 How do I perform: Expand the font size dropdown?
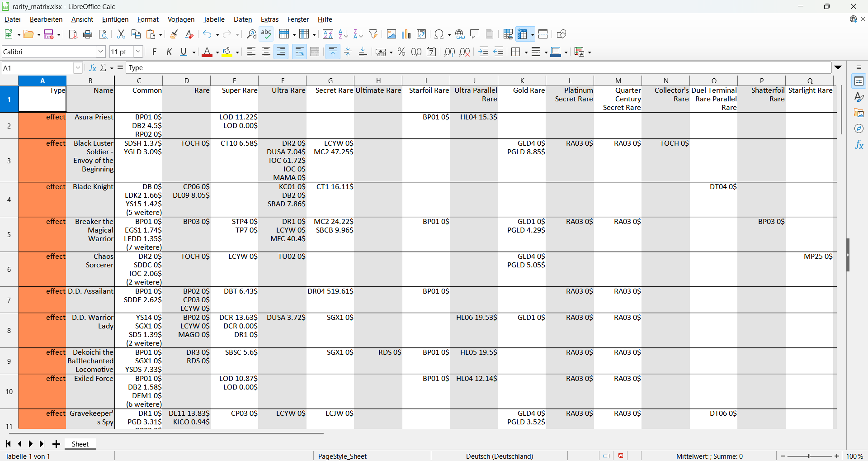tap(138, 52)
